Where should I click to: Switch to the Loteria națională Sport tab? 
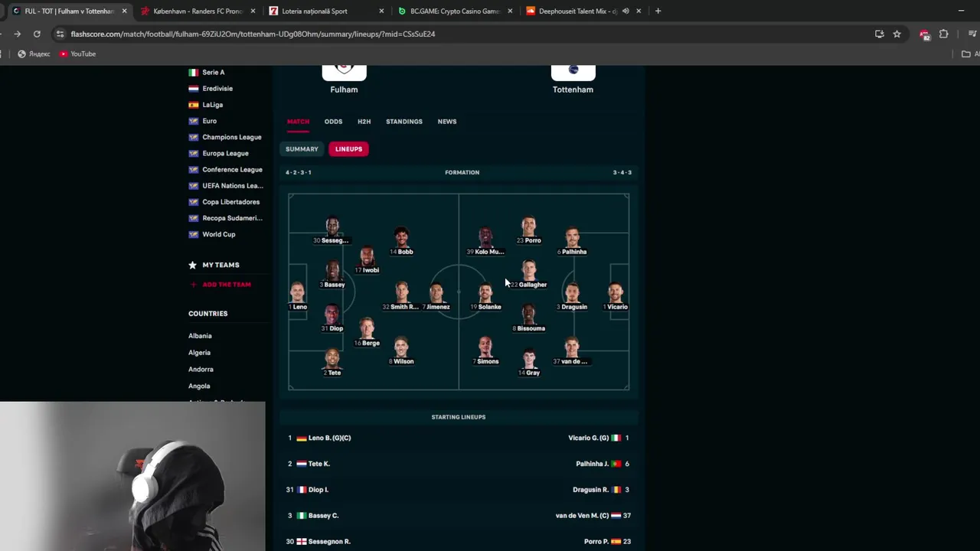(x=326, y=11)
